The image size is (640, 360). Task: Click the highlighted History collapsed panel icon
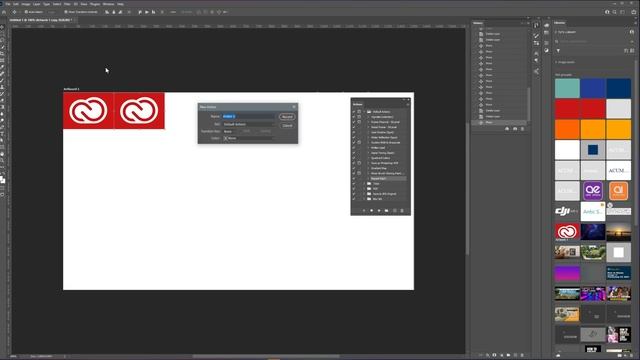pos(536,25)
